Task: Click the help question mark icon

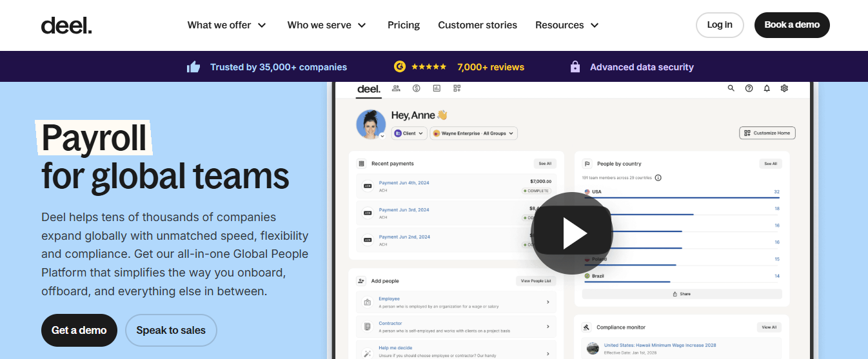Action: [749, 88]
